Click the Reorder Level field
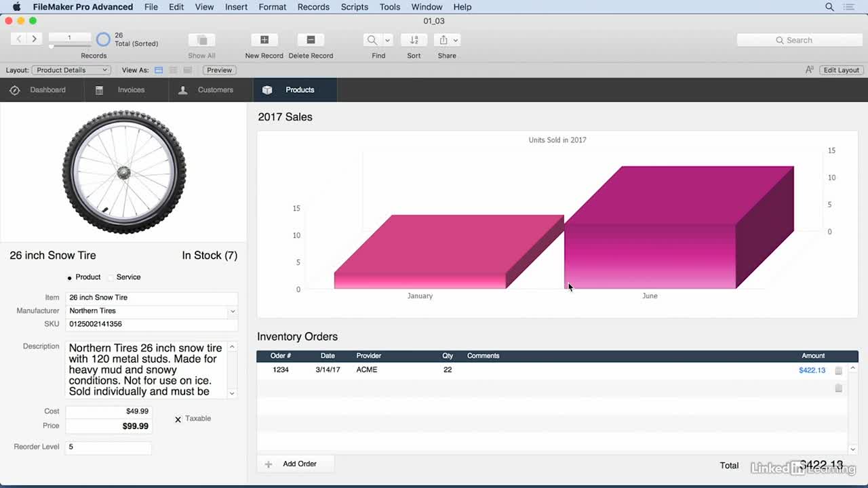Screen dimensions: 868x488 coord(108,447)
